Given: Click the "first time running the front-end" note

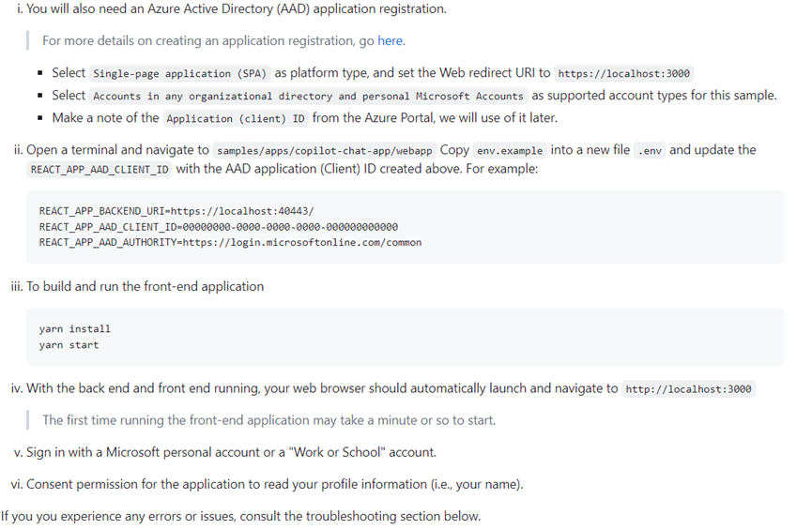Looking at the screenshot, I should pos(268,420).
